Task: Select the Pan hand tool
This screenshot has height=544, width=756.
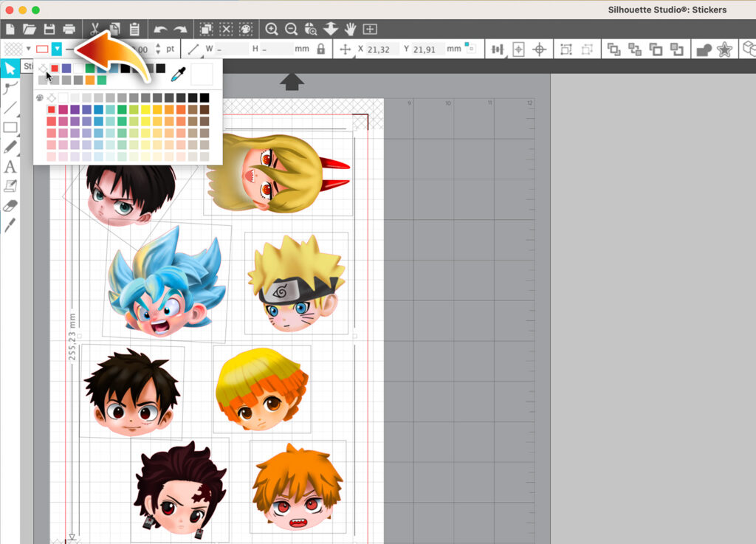Action: (x=350, y=30)
